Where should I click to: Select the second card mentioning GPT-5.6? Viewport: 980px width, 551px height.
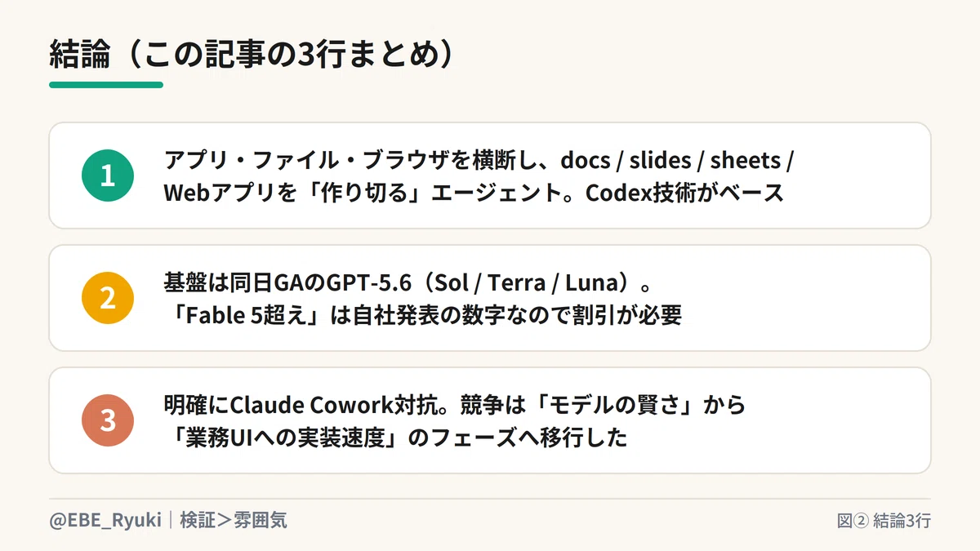[490, 298]
